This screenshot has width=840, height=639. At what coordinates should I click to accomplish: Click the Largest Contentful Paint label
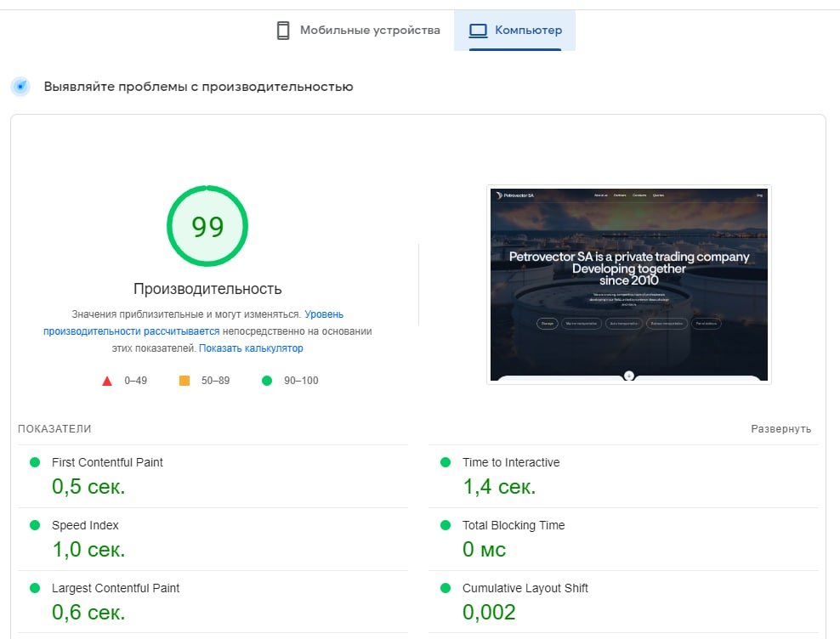[116, 588]
